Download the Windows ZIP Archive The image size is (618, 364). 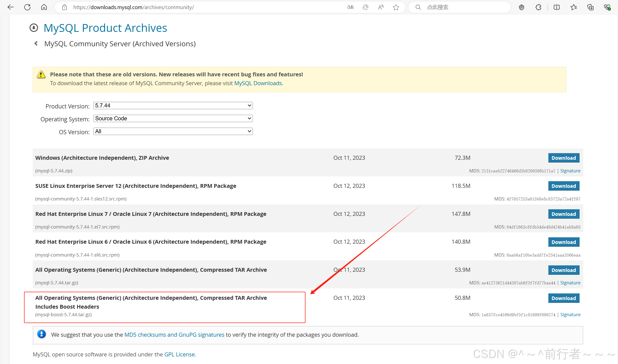click(x=564, y=158)
